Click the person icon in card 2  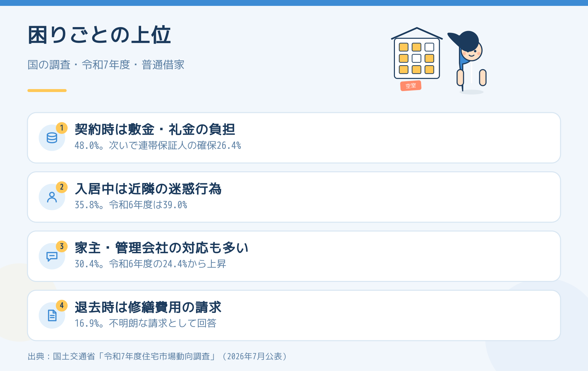pyautogui.click(x=52, y=197)
